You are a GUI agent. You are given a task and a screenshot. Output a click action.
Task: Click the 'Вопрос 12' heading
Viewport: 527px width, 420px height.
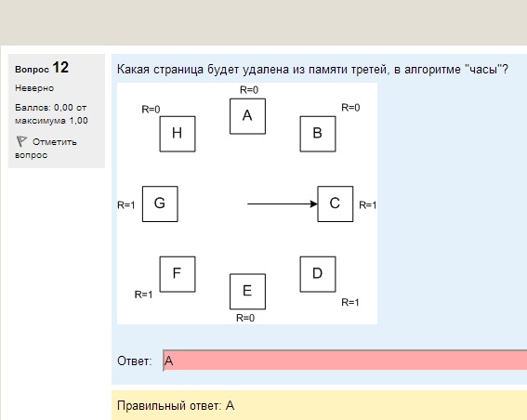(42, 68)
